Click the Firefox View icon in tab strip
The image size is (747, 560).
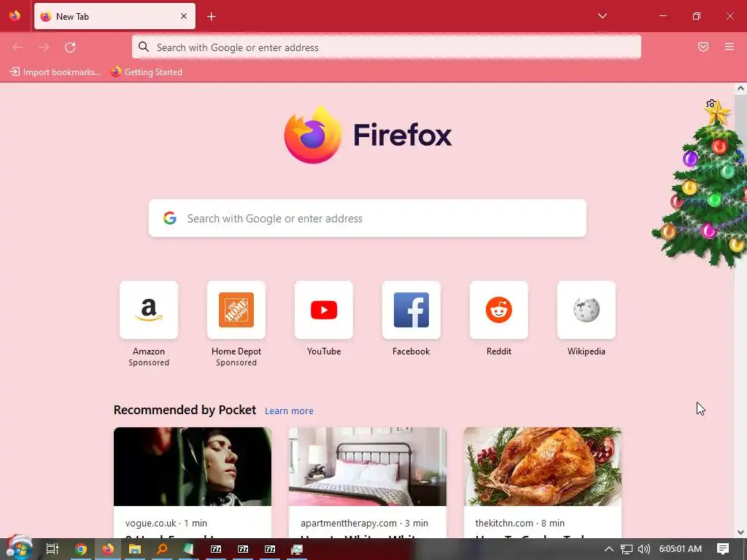click(15, 16)
